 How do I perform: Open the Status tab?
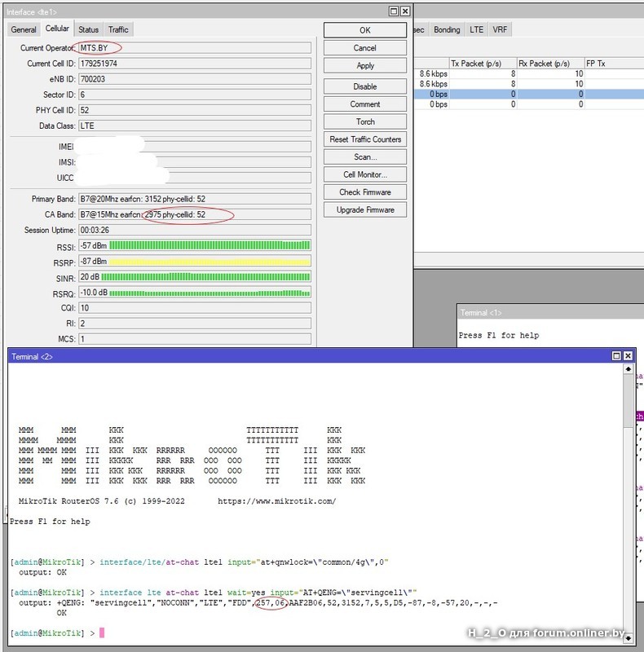point(88,29)
